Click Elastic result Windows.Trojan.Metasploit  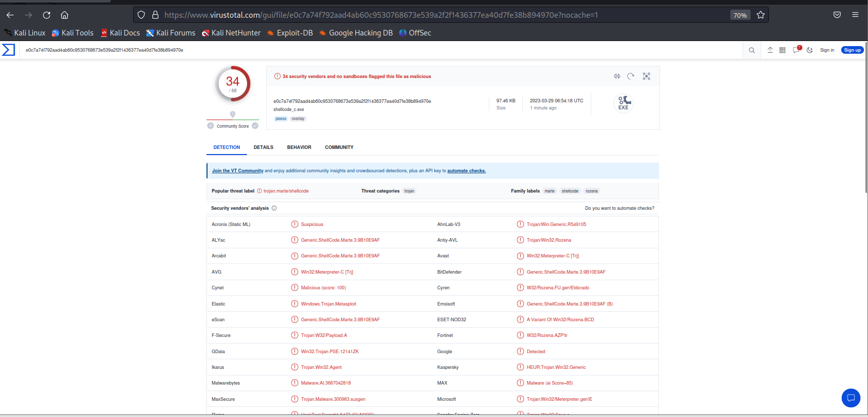click(328, 304)
